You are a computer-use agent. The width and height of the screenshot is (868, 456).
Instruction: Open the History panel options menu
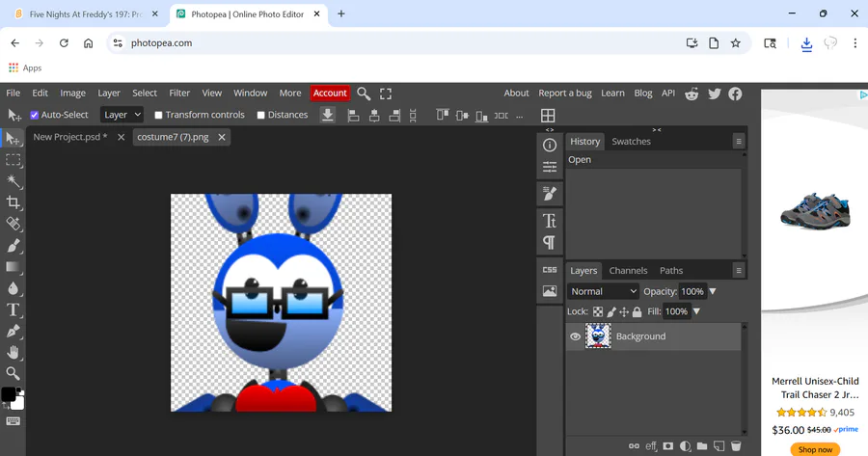(739, 142)
